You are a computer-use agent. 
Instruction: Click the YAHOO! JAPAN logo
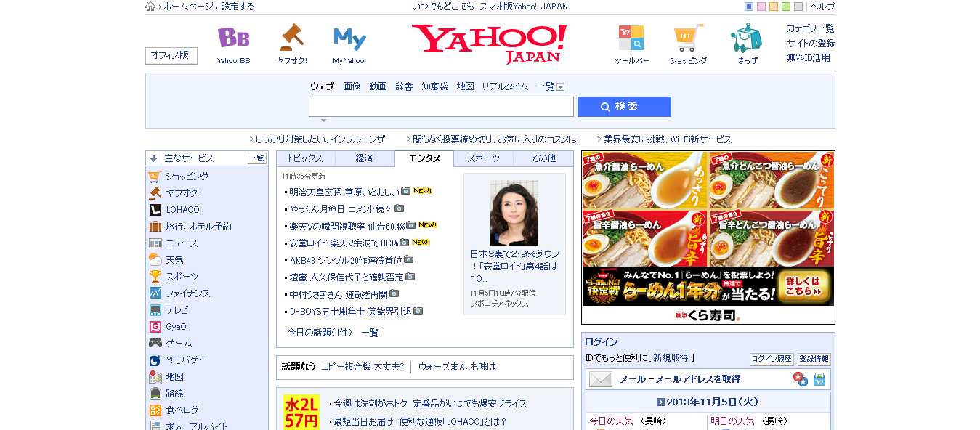(x=489, y=44)
